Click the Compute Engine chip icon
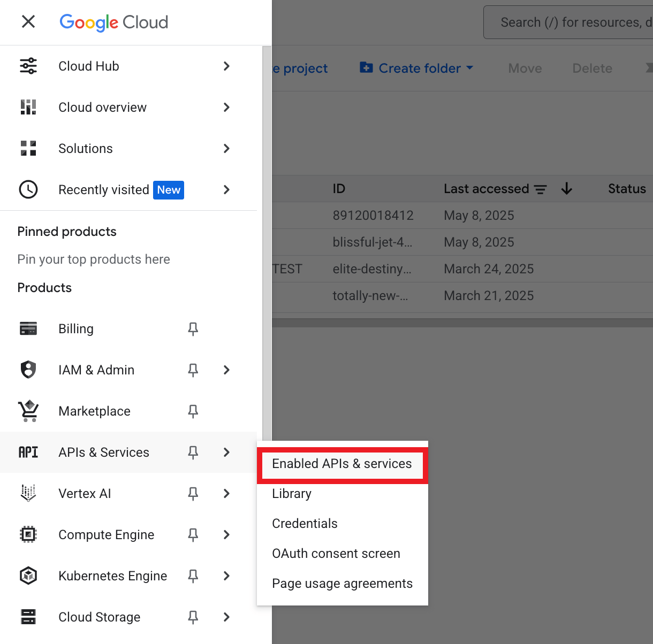The height and width of the screenshot is (644, 653). 28,534
